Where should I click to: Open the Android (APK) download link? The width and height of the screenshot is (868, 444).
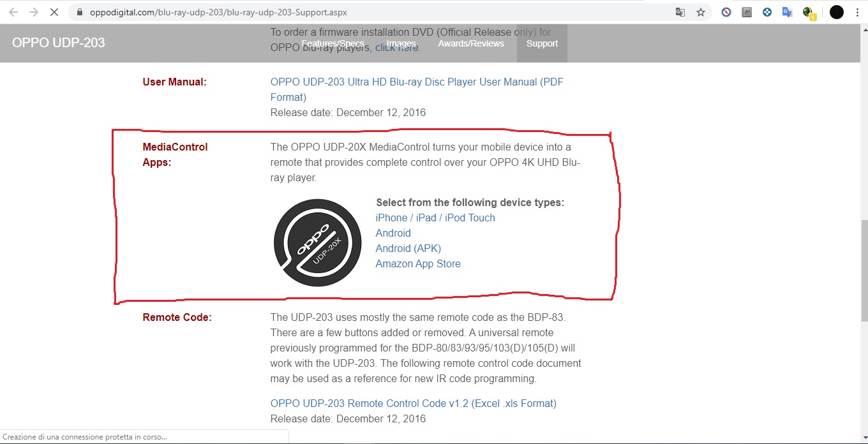point(408,248)
